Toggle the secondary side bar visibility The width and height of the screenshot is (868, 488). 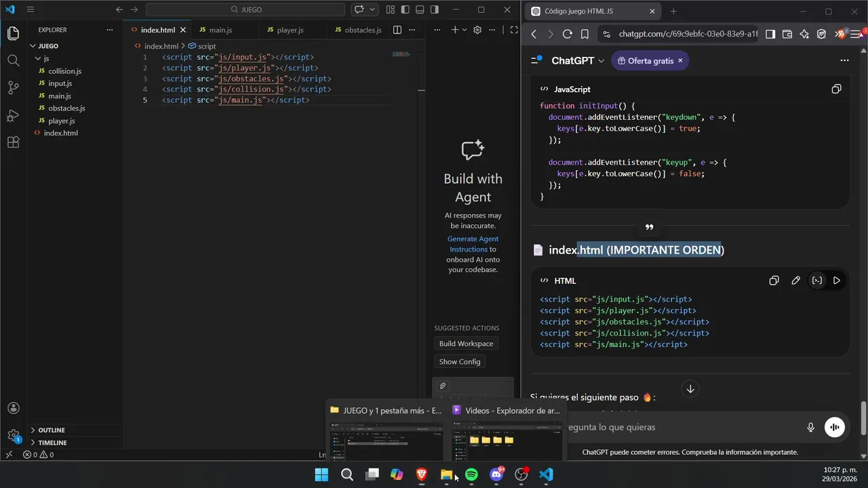pyautogui.click(x=435, y=9)
